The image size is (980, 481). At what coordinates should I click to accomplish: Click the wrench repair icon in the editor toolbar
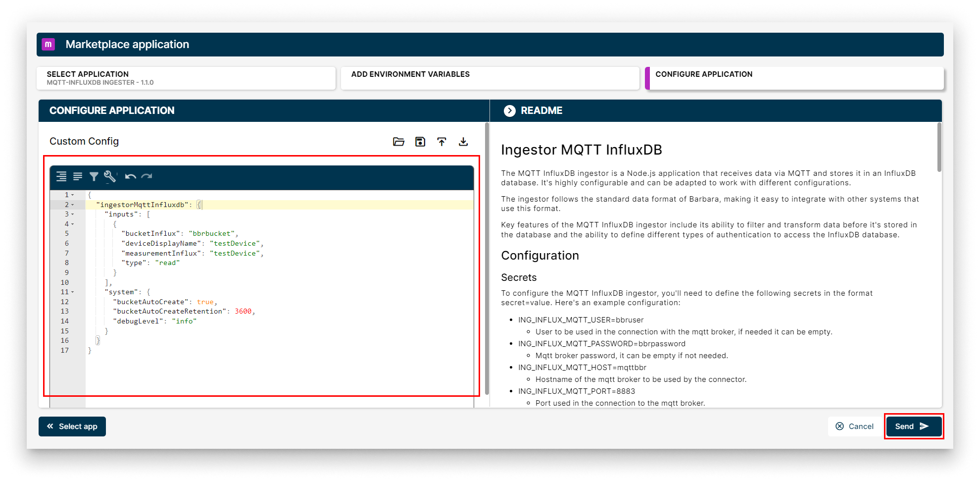point(109,176)
